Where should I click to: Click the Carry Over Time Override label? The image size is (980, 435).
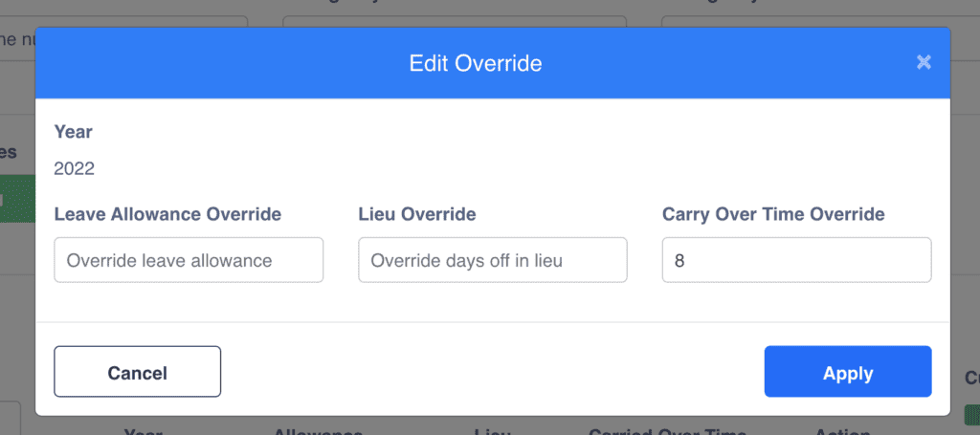773,214
